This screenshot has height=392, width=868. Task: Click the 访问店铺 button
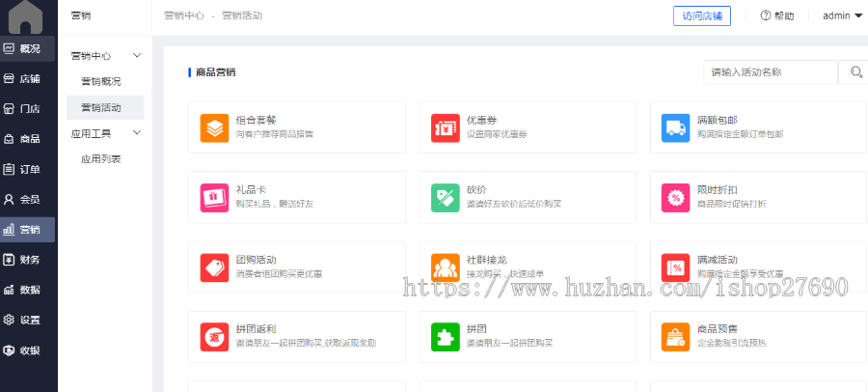click(702, 15)
